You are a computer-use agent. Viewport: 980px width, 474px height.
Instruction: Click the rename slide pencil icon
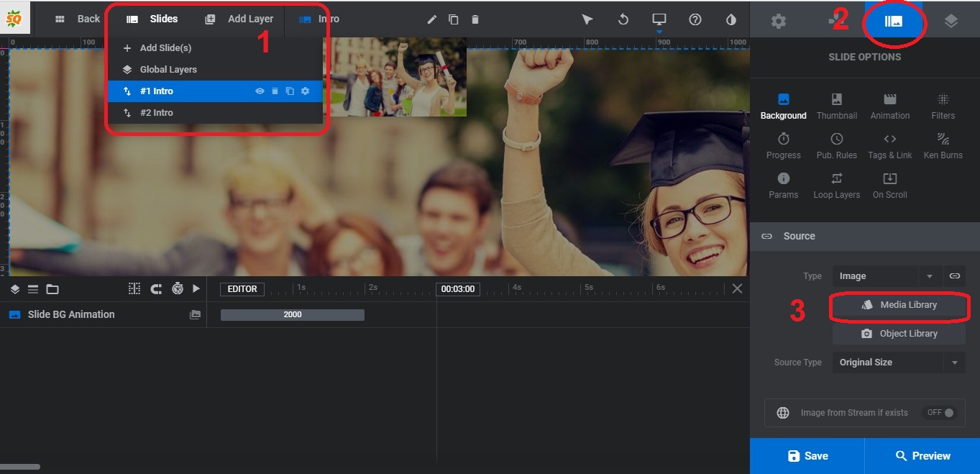431,19
